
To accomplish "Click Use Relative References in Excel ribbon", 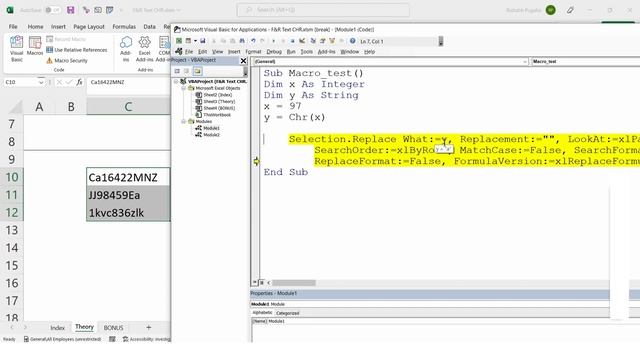I will 77,50.
